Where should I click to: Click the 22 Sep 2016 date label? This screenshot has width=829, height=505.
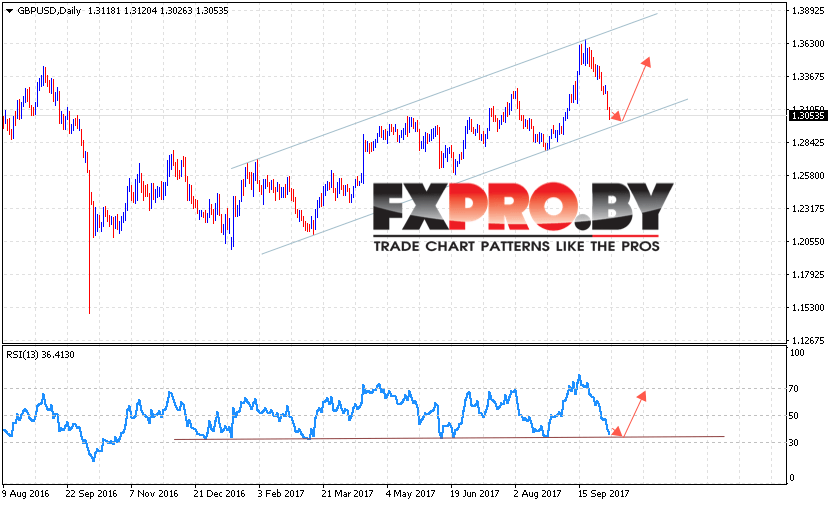(x=91, y=493)
